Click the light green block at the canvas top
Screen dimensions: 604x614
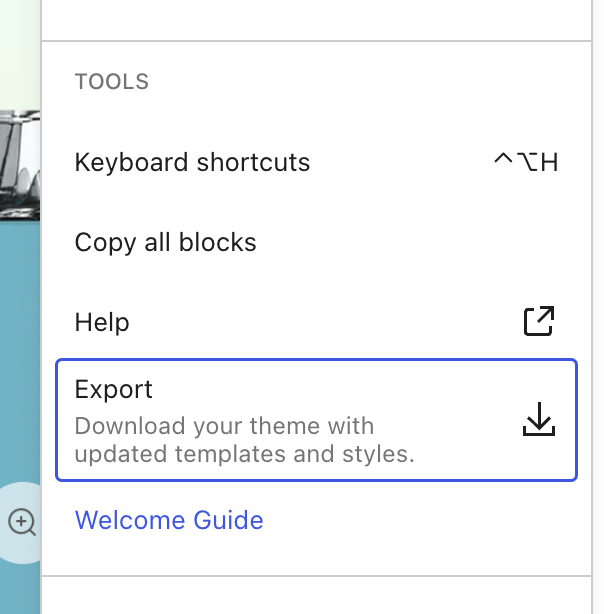20,55
